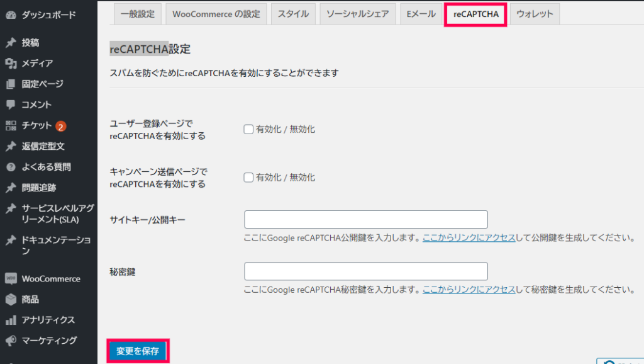Click the pin icon next to サービスレベルアグリーメント
The height and width of the screenshot is (364, 644).
11,208
